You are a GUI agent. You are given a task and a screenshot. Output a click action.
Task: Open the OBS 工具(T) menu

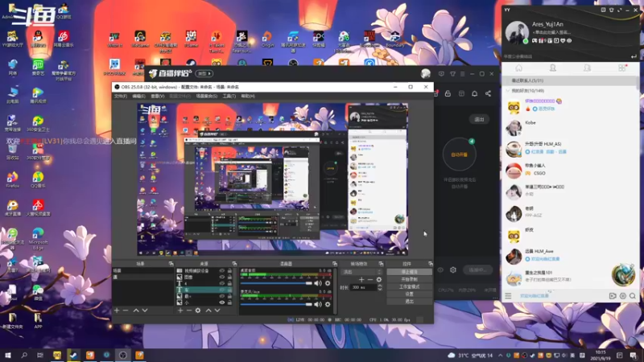click(x=229, y=96)
